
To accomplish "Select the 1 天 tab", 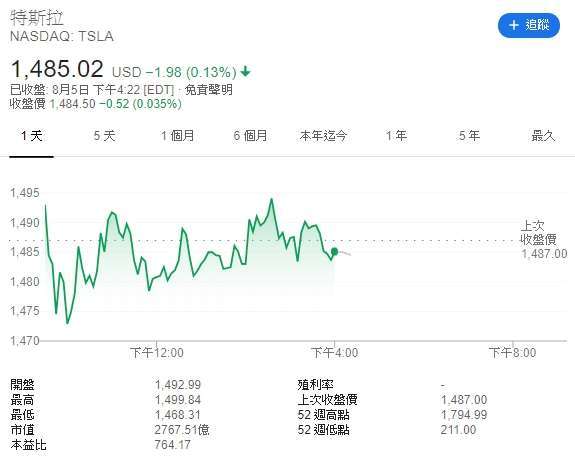I will [x=32, y=136].
